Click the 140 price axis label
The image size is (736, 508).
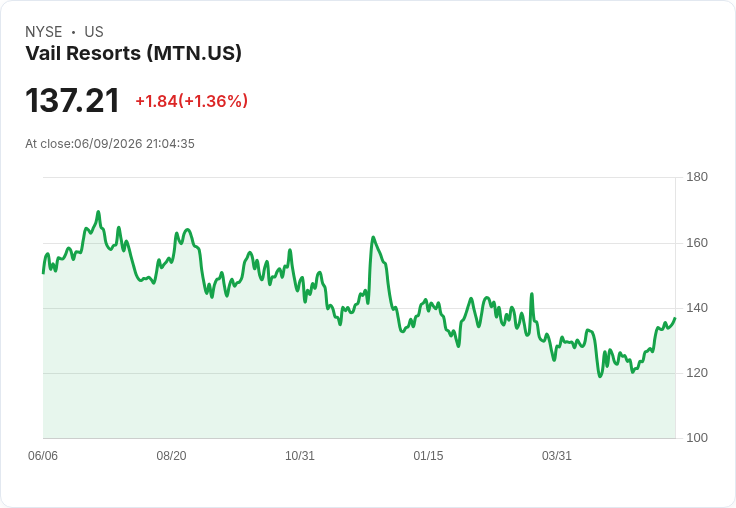697,308
